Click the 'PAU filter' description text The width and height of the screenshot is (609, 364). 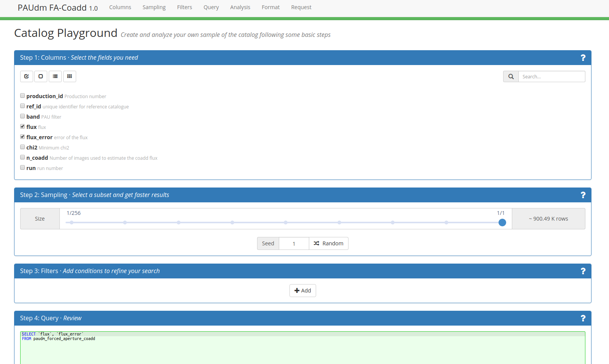pos(51,117)
